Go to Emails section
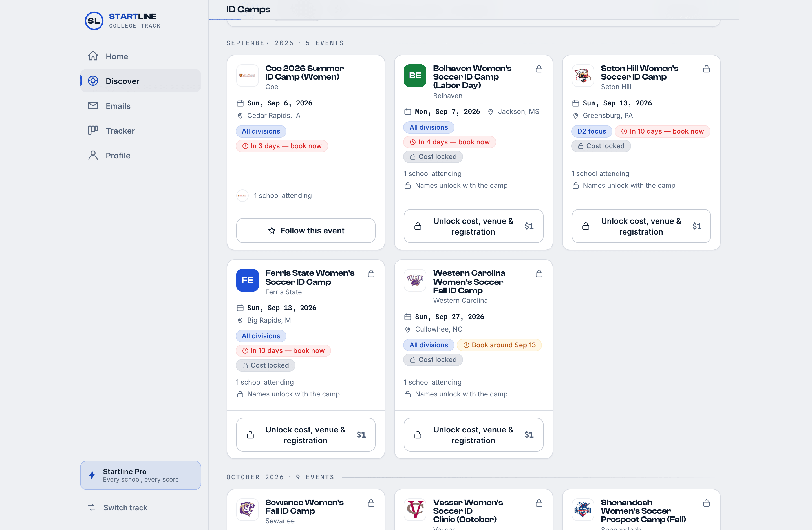This screenshot has height=530, width=812. click(x=141, y=106)
